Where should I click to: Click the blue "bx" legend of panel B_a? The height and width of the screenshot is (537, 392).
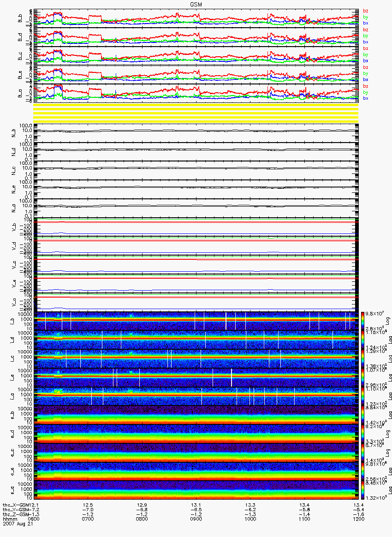(366, 98)
